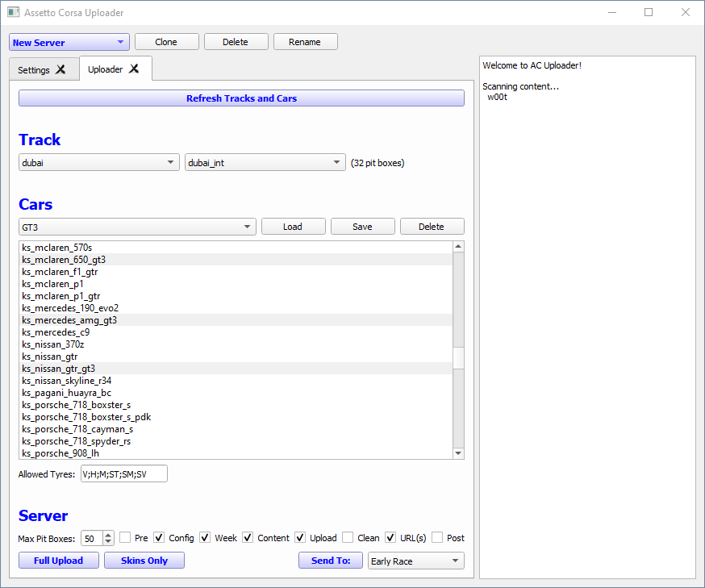
Task: Select ks_nissan_gtr_gt3 in the car list
Action: coord(236,369)
